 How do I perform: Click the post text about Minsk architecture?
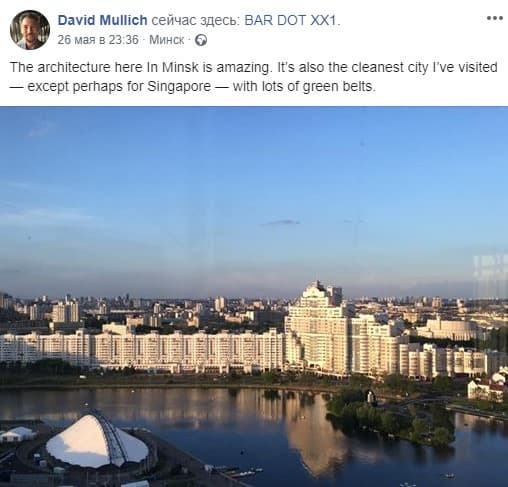coord(253,77)
